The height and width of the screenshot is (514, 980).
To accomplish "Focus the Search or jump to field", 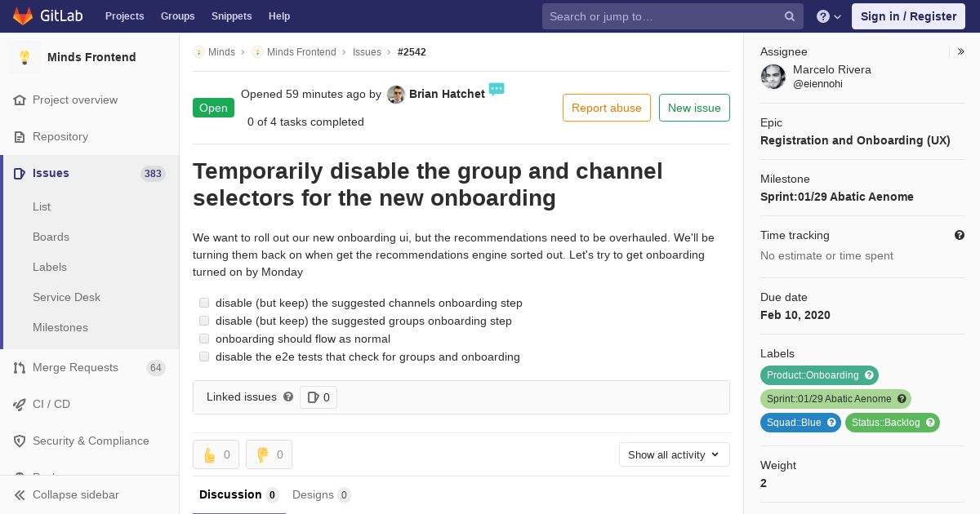I will coord(662,16).
